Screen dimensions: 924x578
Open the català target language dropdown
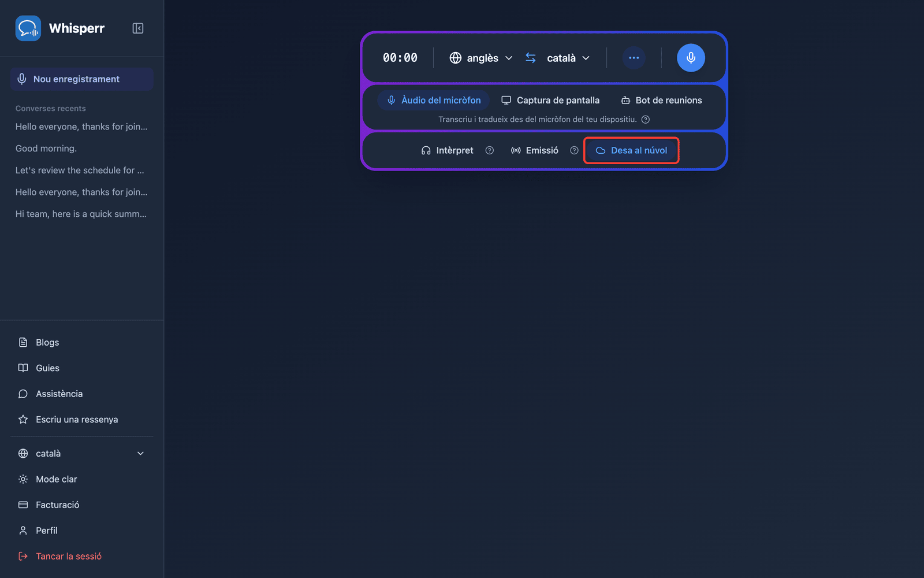tap(568, 58)
